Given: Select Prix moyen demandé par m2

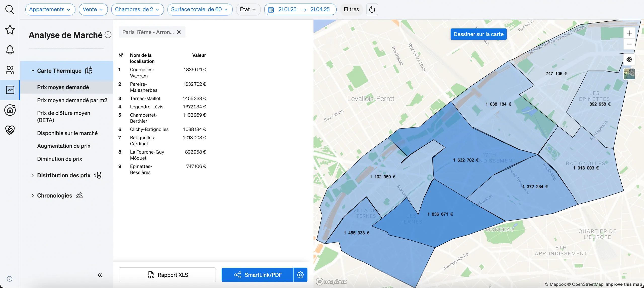Looking at the screenshot, I should 72,100.
